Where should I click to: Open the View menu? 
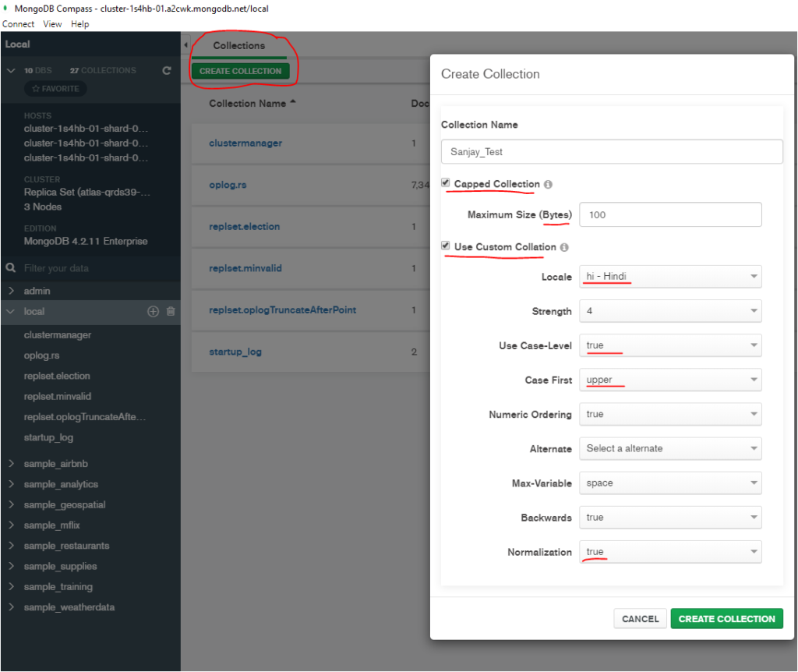coord(52,24)
